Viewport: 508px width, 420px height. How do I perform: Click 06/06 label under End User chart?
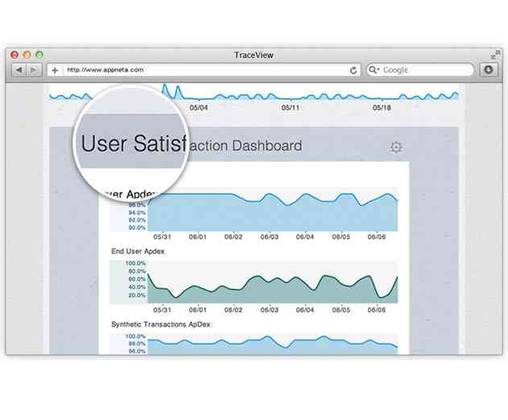click(377, 310)
